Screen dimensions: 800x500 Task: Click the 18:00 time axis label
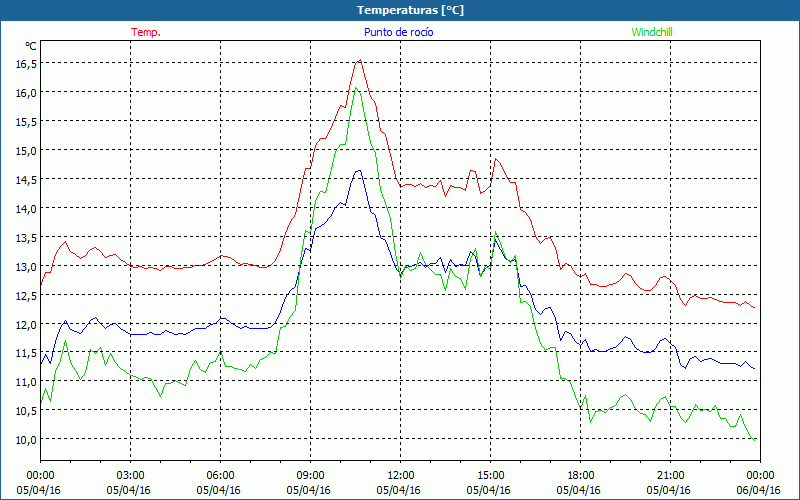581,476
